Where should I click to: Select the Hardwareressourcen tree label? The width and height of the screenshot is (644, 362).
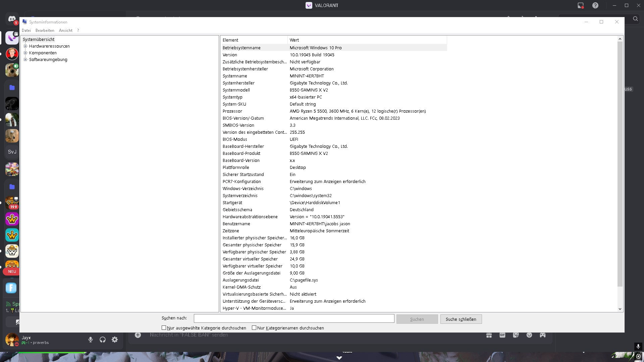(x=49, y=46)
